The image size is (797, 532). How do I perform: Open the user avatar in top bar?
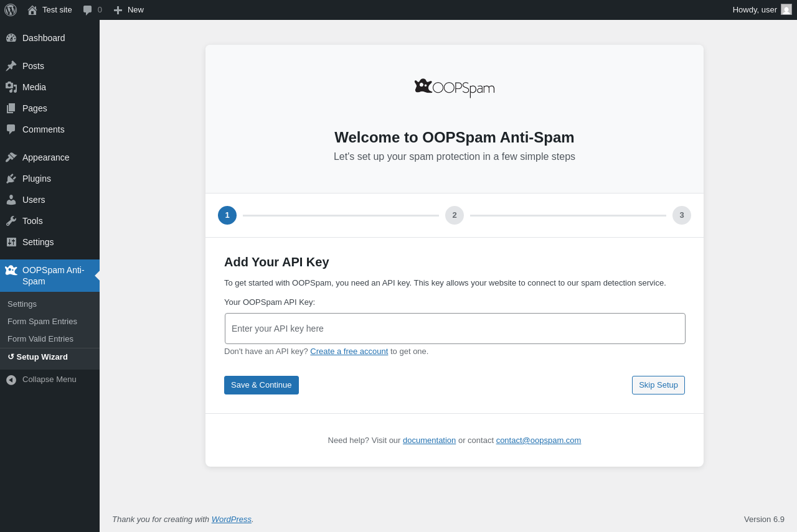pyautogui.click(x=786, y=10)
